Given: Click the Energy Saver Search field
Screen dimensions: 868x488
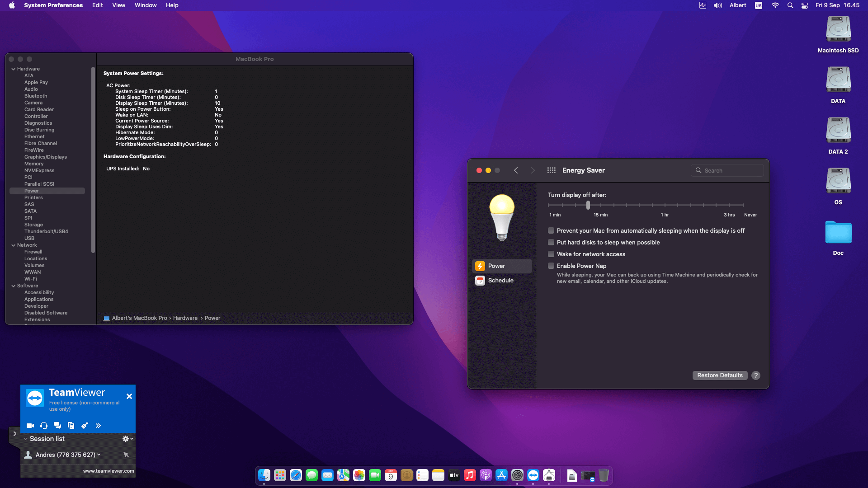Looking at the screenshot, I should click(x=727, y=170).
